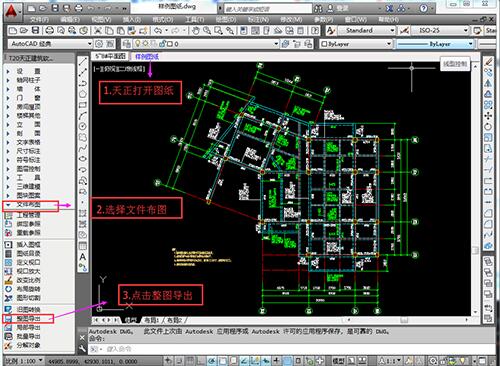Switch to the 布局1 layout tab
Screen dimensions: 500x366
(x=152, y=320)
